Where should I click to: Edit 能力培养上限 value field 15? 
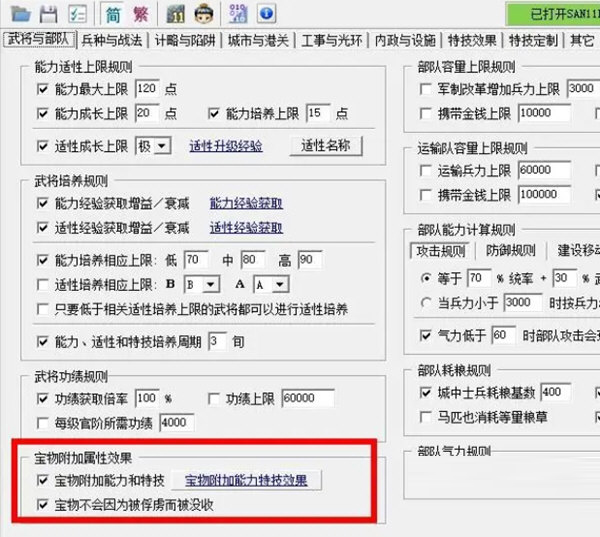click(318, 113)
